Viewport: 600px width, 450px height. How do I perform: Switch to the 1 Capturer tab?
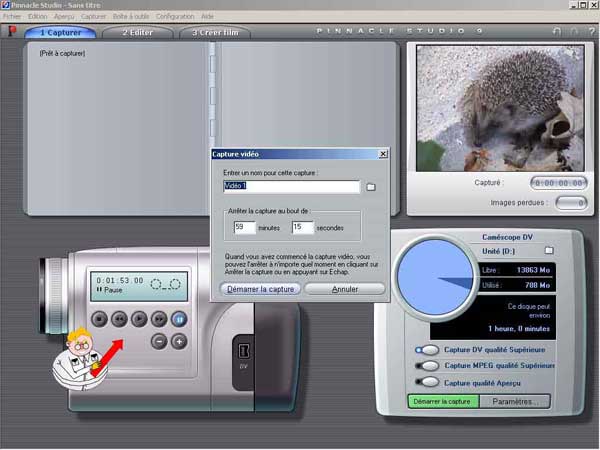pyautogui.click(x=60, y=33)
